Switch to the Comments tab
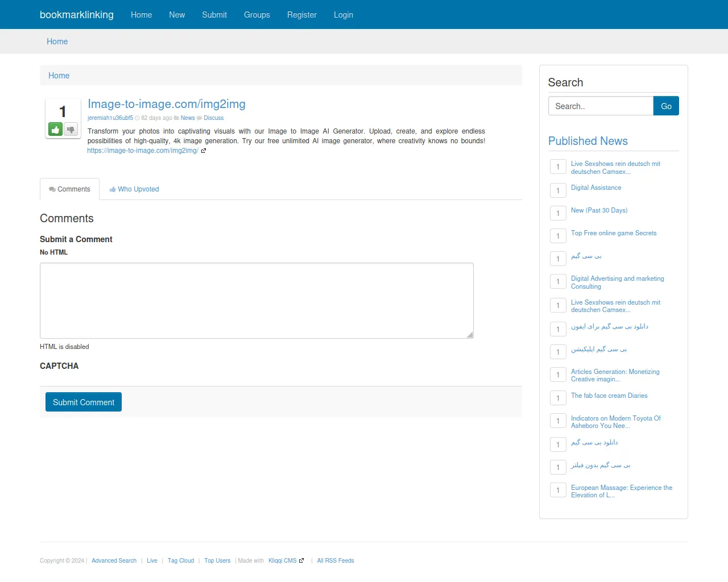Viewport: 728px width, 582px height. [x=69, y=189]
